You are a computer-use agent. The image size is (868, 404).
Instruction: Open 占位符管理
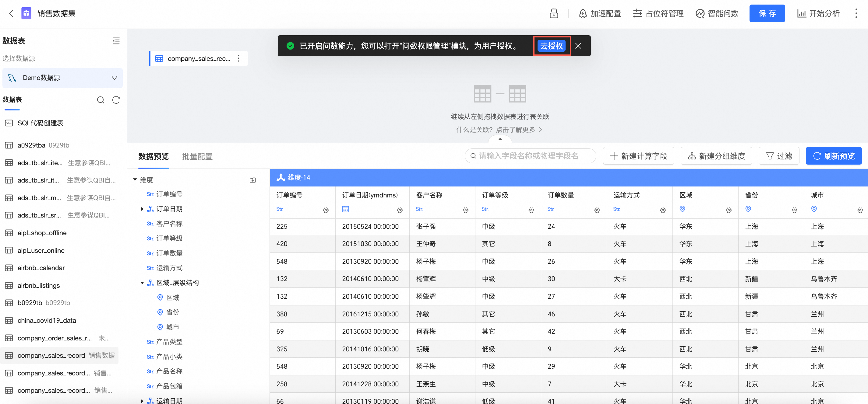[658, 13]
